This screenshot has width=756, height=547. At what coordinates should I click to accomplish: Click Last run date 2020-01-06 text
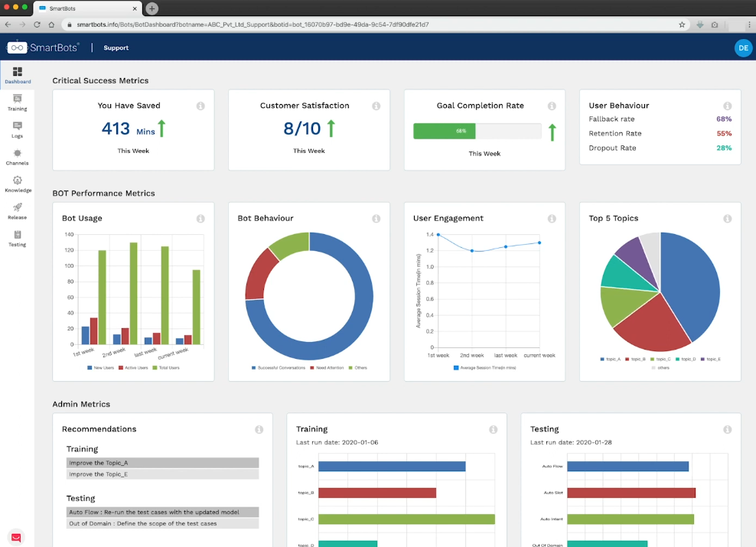click(x=337, y=442)
